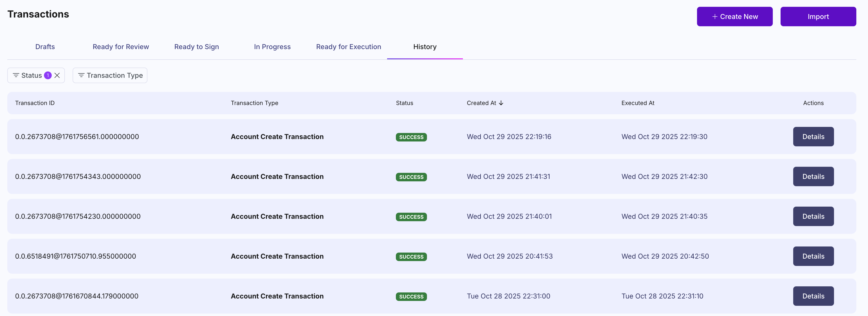Click the filter lines icon beside Status
Viewport: 868px width, 316px height.
pyautogui.click(x=16, y=75)
